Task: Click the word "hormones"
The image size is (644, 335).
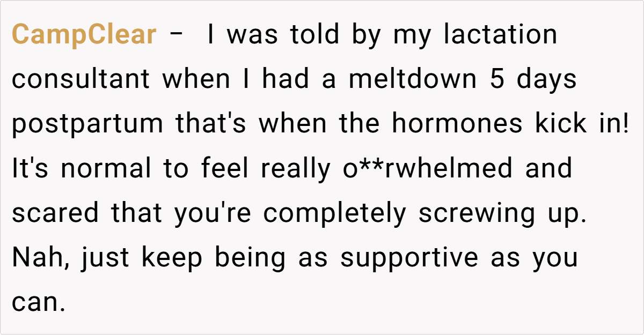Action: coord(457,124)
